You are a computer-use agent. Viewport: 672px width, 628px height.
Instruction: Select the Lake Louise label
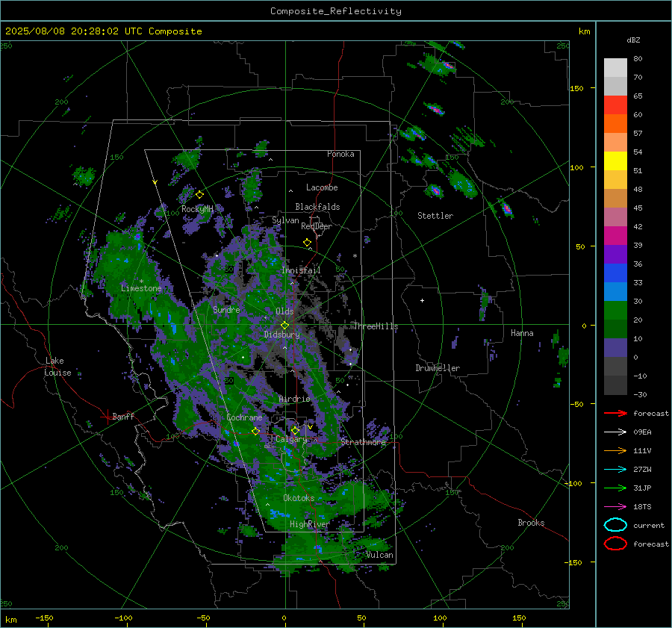pos(57,367)
